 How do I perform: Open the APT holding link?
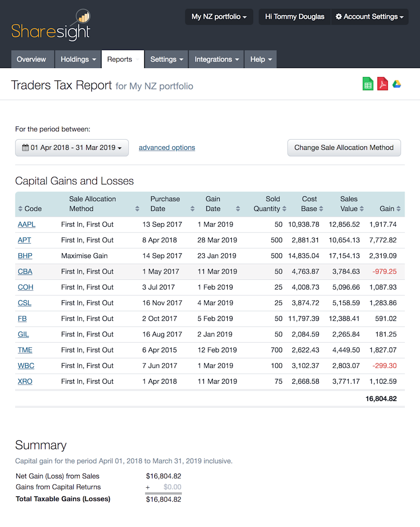point(24,240)
